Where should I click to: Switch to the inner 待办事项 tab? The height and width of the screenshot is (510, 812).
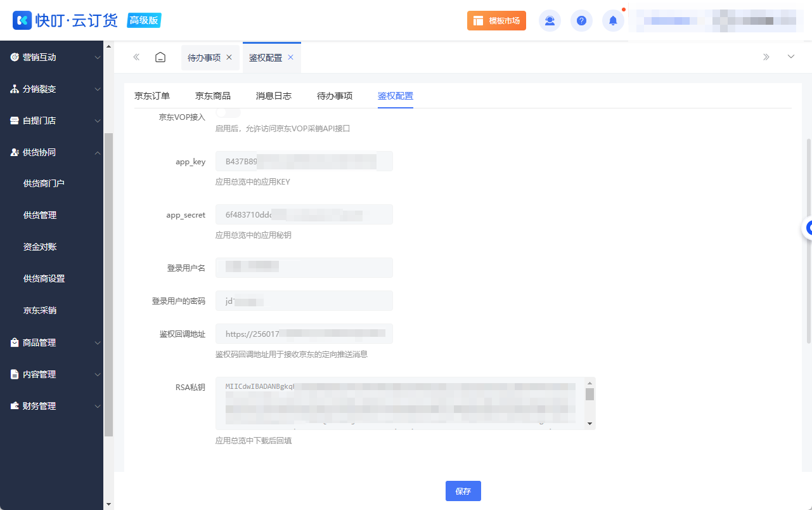(x=335, y=96)
